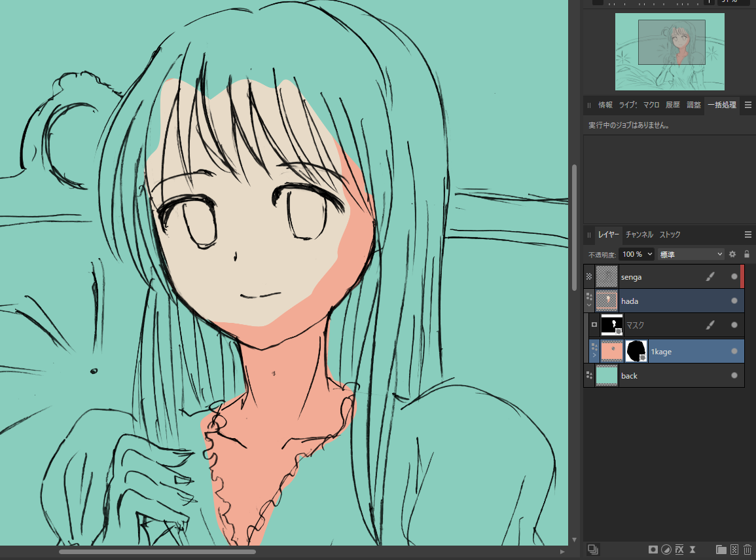
Task: Hide the senga layer visibility dot
Action: point(734,277)
